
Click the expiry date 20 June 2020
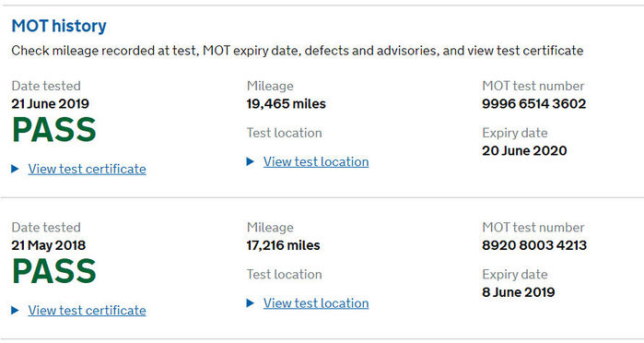pyautogui.click(x=524, y=150)
